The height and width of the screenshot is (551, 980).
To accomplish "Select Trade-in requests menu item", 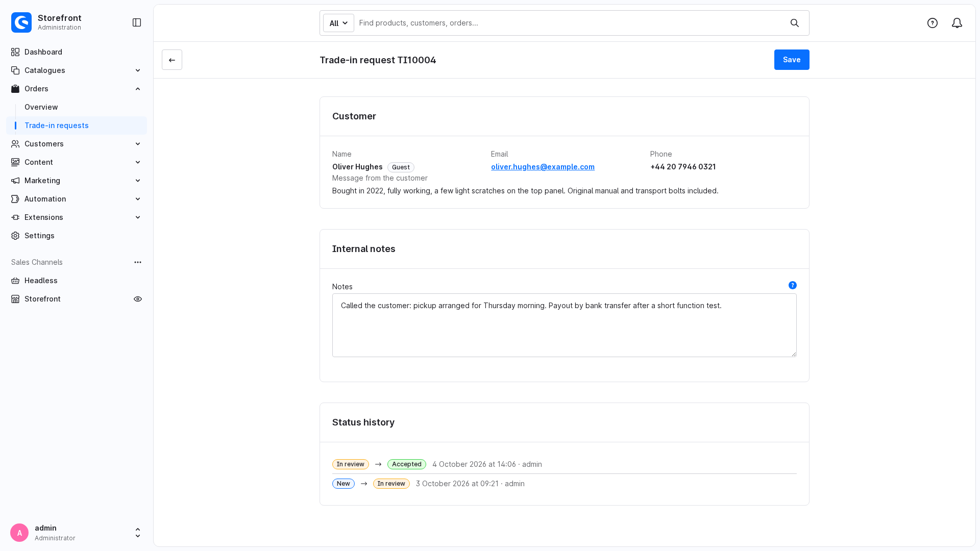I will [x=77, y=126].
